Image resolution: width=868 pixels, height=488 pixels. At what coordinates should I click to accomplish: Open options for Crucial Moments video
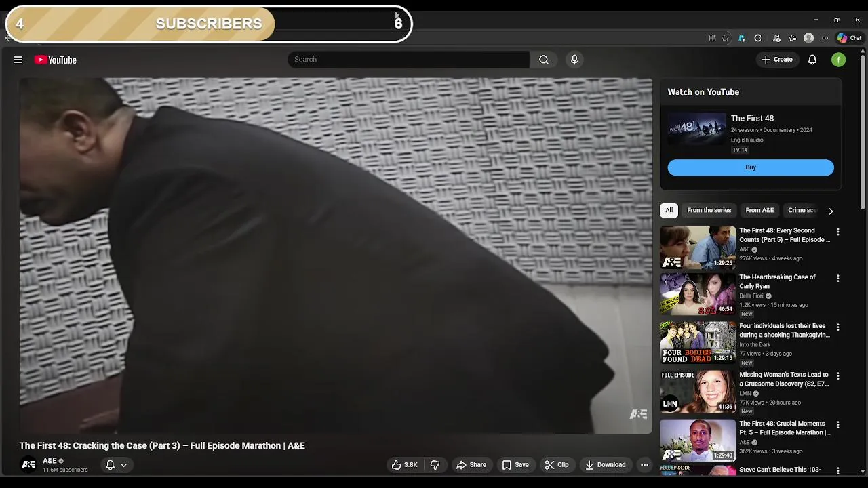[x=837, y=425]
